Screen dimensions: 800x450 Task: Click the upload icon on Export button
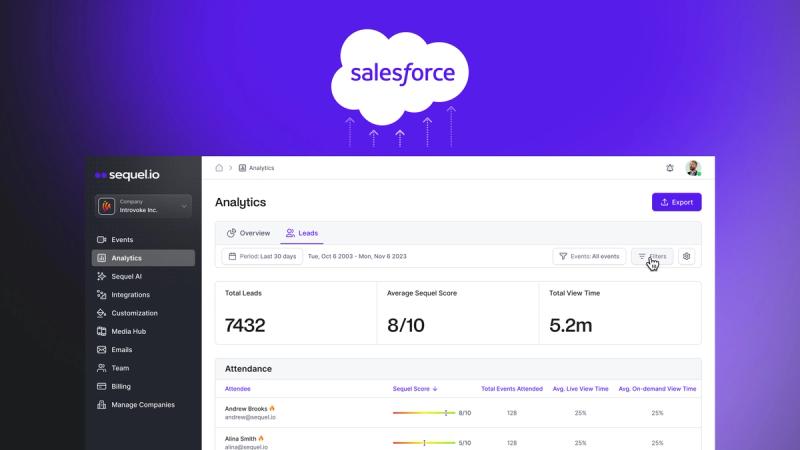(664, 202)
